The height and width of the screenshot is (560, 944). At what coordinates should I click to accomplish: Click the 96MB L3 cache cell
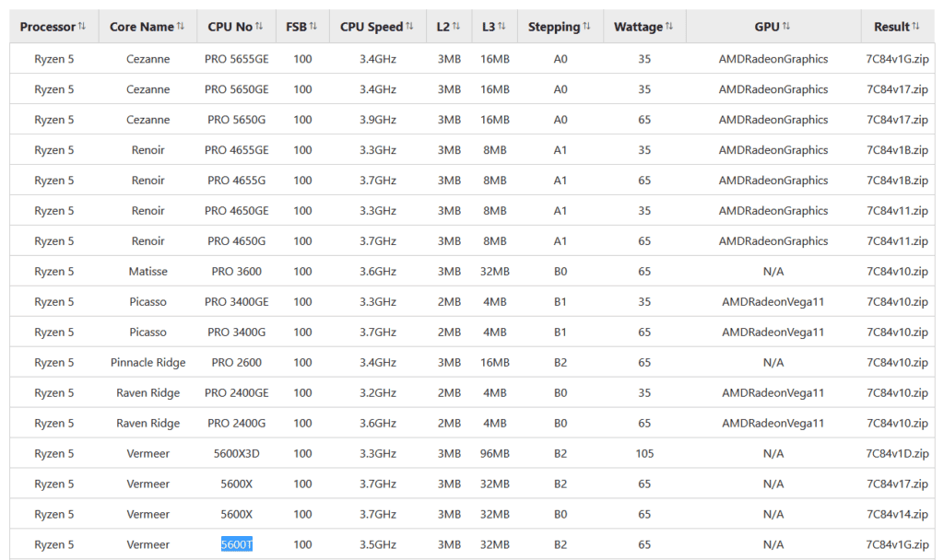click(494, 453)
